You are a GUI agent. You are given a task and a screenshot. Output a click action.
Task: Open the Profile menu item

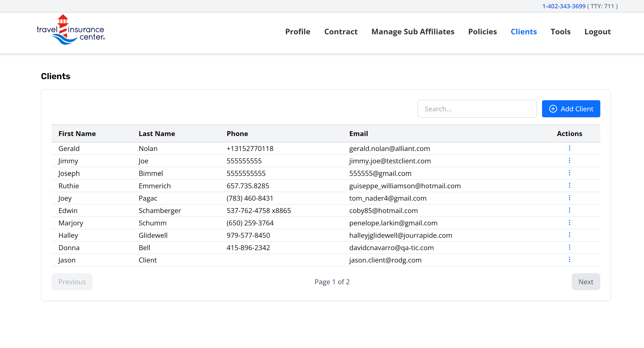[x=297, y=32]
